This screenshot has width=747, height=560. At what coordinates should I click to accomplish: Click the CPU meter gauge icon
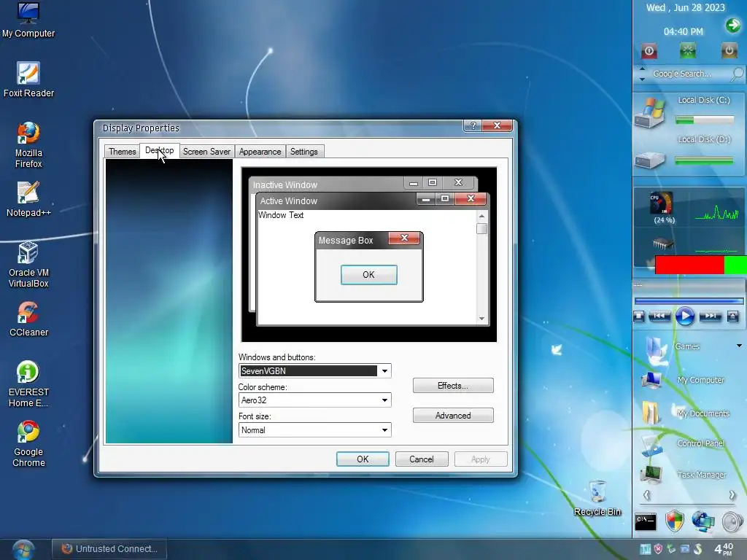coord(662,203)
